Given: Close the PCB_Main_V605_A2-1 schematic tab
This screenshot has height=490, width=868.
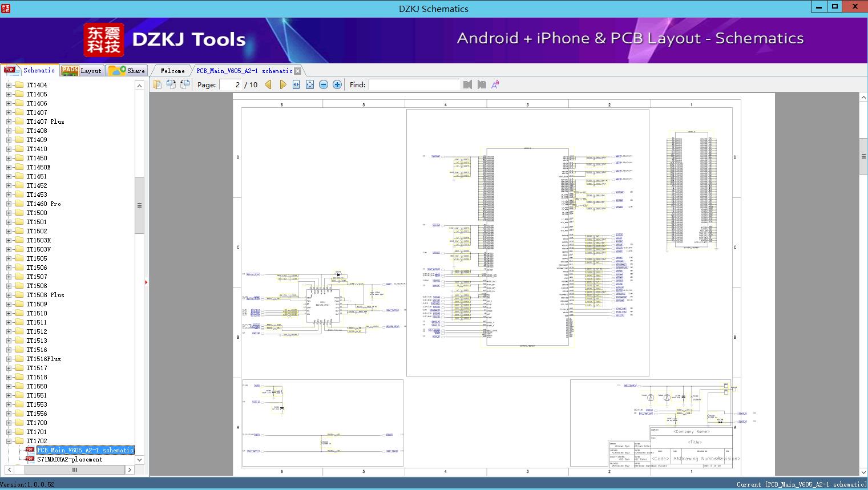Looking at the screenshot, I should [297, 71].
